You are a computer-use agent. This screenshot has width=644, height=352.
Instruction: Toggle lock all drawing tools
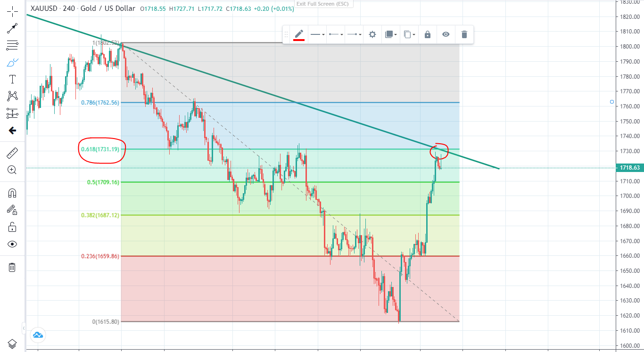tap(12, 227)
